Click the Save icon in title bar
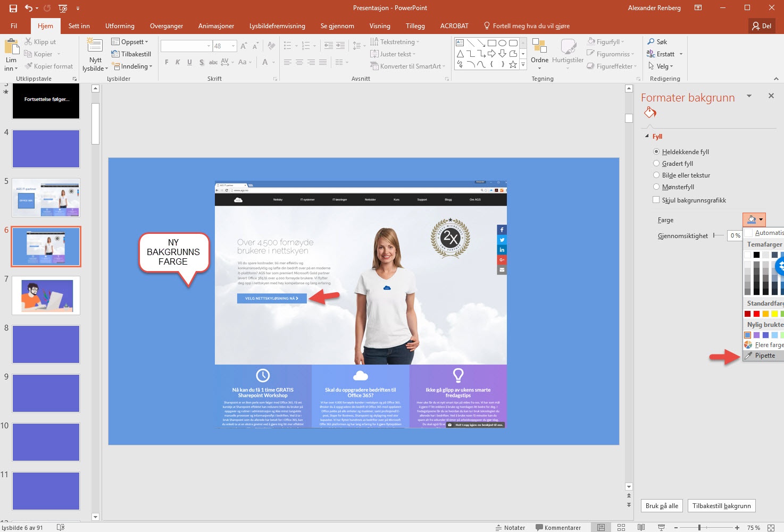784x532 pixels. 13,8
